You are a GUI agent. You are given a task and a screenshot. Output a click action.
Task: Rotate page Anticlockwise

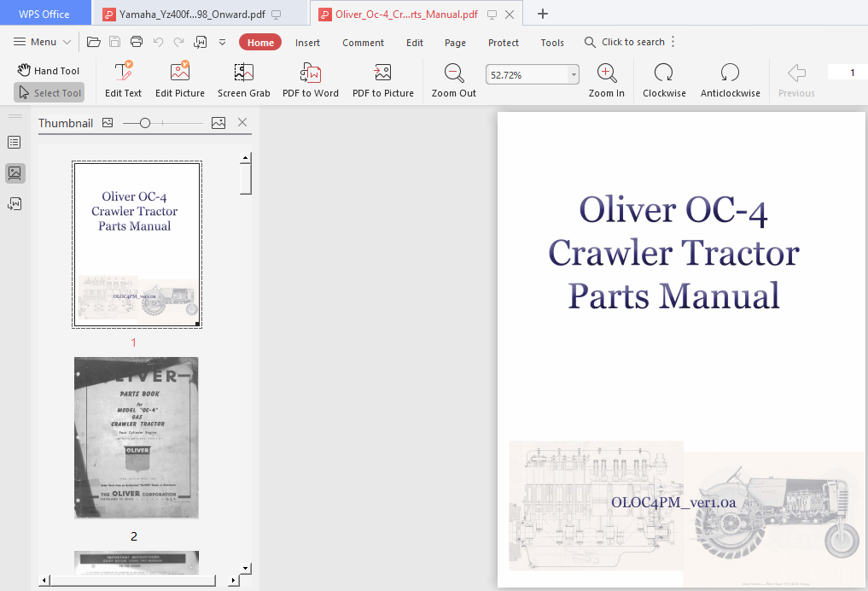(x=730, y=79)
